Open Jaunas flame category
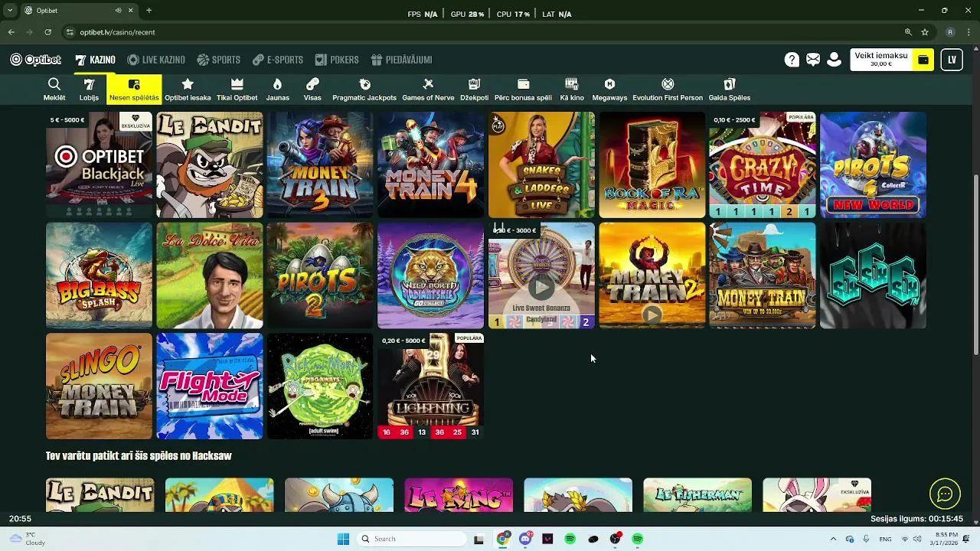The width and height of the screenshot is (980, 551). click(x=277, y=89)
